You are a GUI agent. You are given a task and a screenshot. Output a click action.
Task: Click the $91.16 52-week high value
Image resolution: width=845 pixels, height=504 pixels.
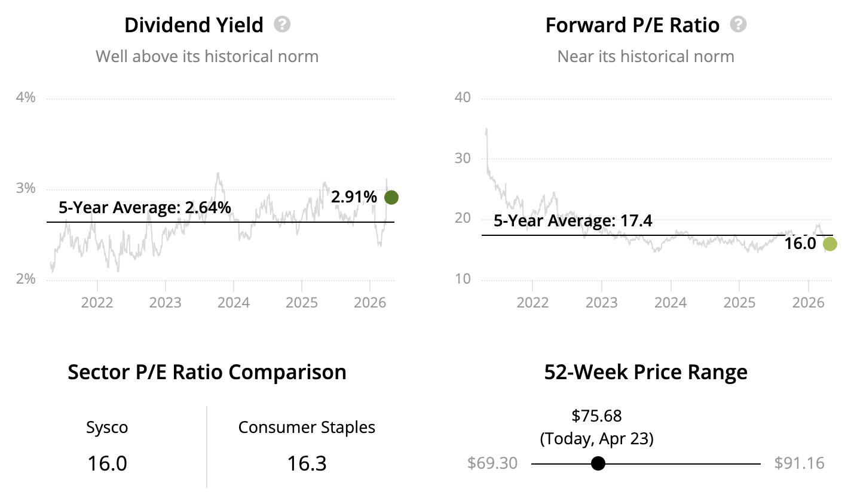pos(799,463)
